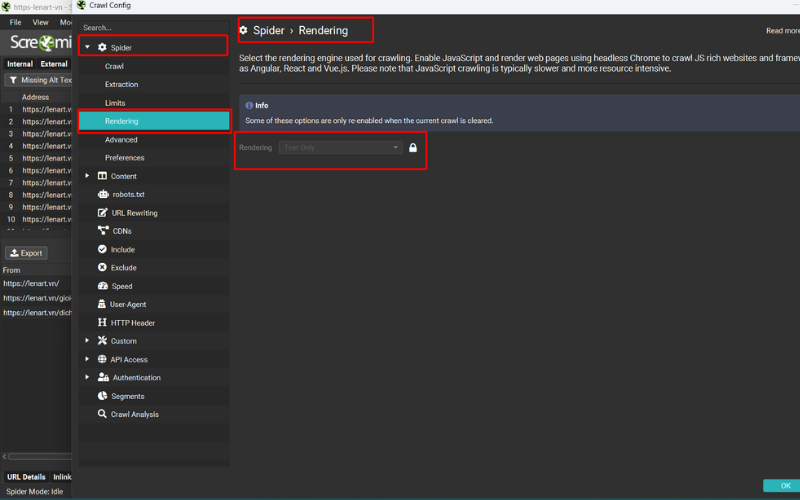The height and width of the screenshot is (500, 800).
Task: Click the robots.txt robot icon
Action: click(102, 194)
